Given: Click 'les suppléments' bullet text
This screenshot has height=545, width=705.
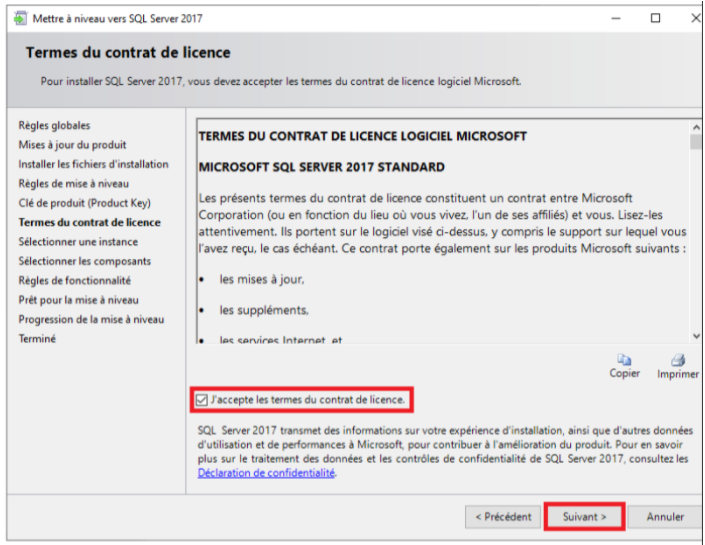Looking at the screenshot, I should (x=264, y=310).
